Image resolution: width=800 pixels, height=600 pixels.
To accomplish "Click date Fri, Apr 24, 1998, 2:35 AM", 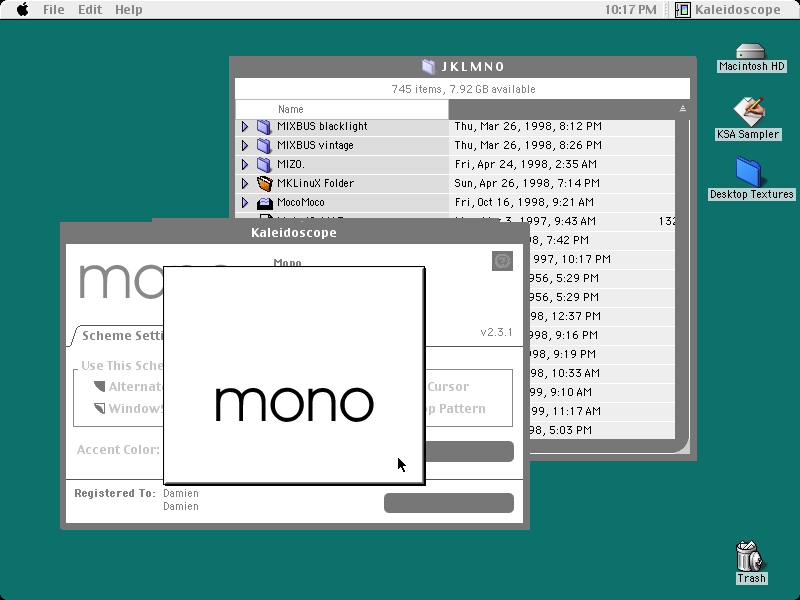I will (526, 164).
